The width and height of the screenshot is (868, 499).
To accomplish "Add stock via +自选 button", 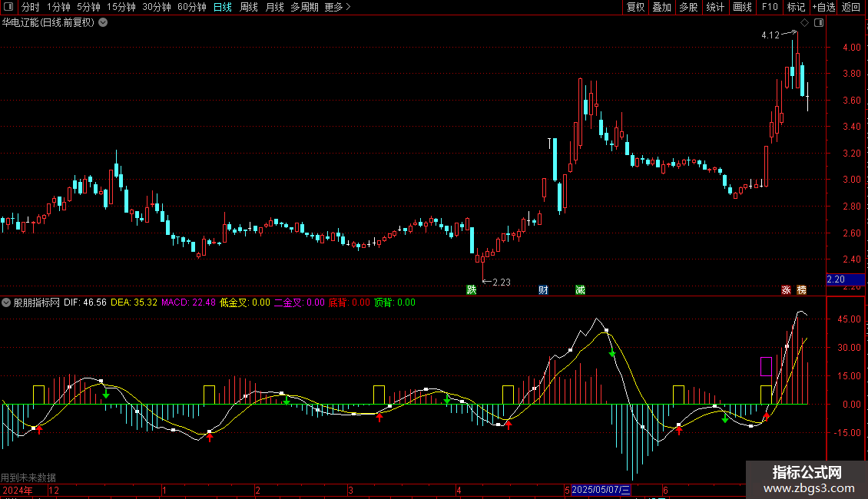I will coord(823,7).
